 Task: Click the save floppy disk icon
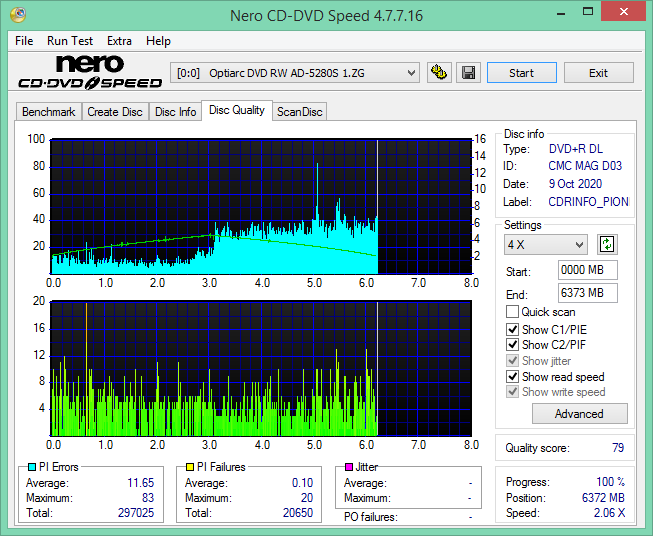point(469,73)
